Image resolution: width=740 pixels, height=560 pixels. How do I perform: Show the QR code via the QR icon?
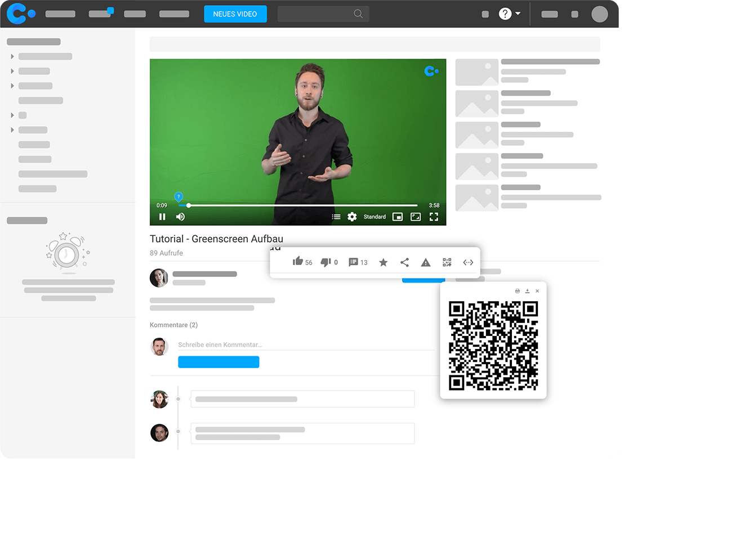pyautogui.click(x=447, y=262)
